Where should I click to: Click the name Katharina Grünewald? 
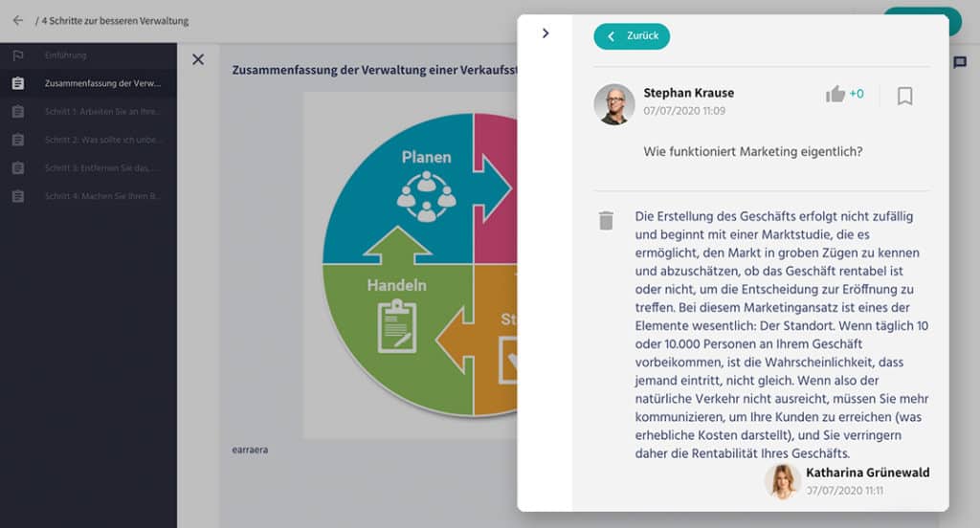867,473
